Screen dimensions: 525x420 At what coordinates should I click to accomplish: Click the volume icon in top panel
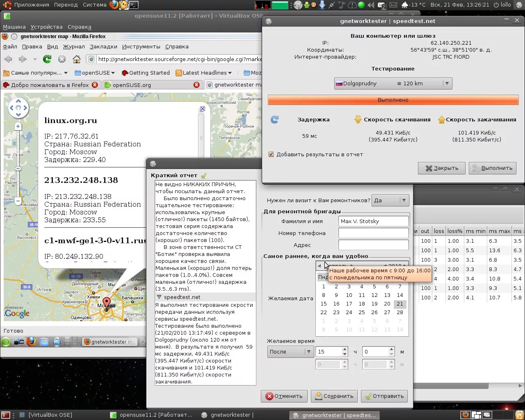(371, 5)
